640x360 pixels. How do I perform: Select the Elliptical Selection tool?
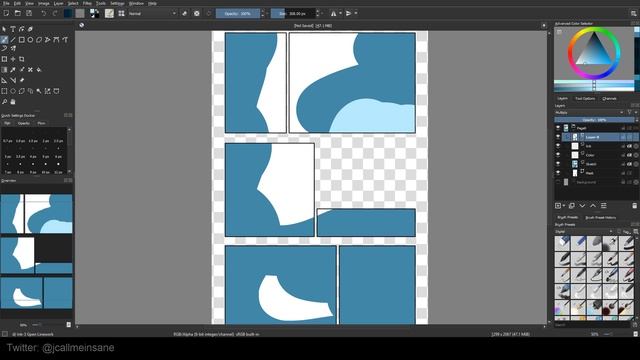click(13, 91)
